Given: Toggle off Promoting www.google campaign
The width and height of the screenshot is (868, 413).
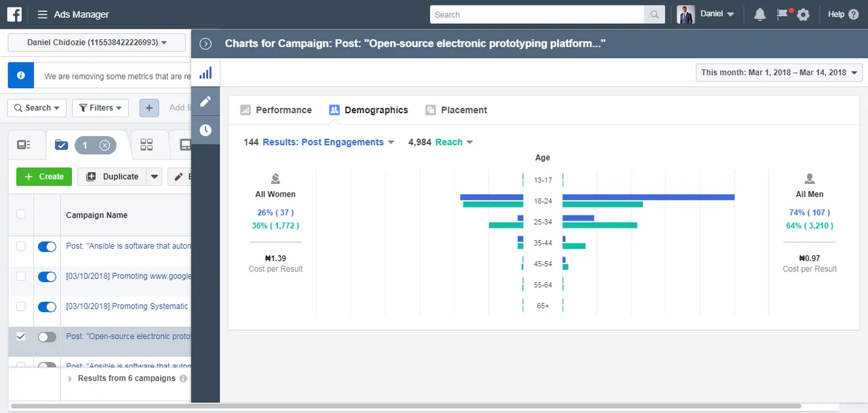Looking at the screenshot, I should click(x=47, y=277).
